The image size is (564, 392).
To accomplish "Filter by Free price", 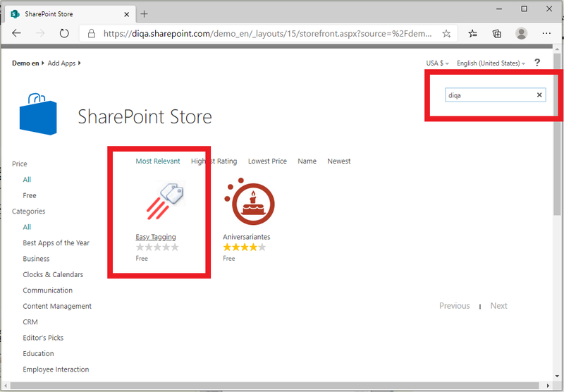I will [30, 195].
